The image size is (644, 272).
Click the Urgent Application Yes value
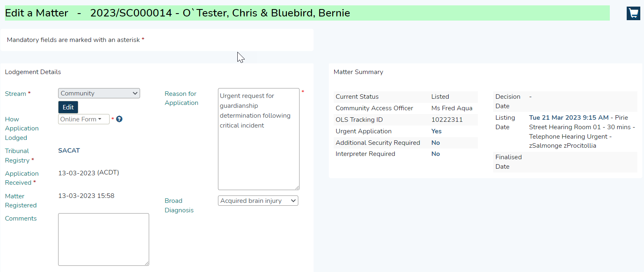pyautogui.click(x=436, y=131)
